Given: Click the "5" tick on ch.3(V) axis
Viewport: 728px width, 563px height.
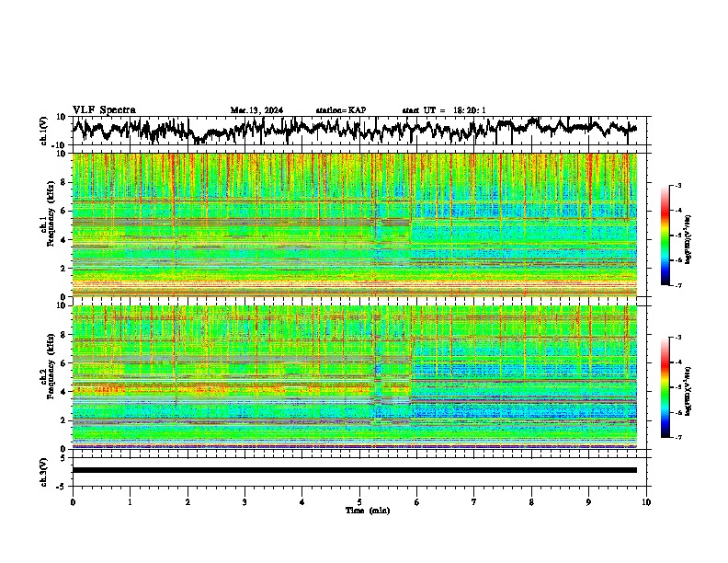Looking at the screenshot, I should tap(63, 458).
